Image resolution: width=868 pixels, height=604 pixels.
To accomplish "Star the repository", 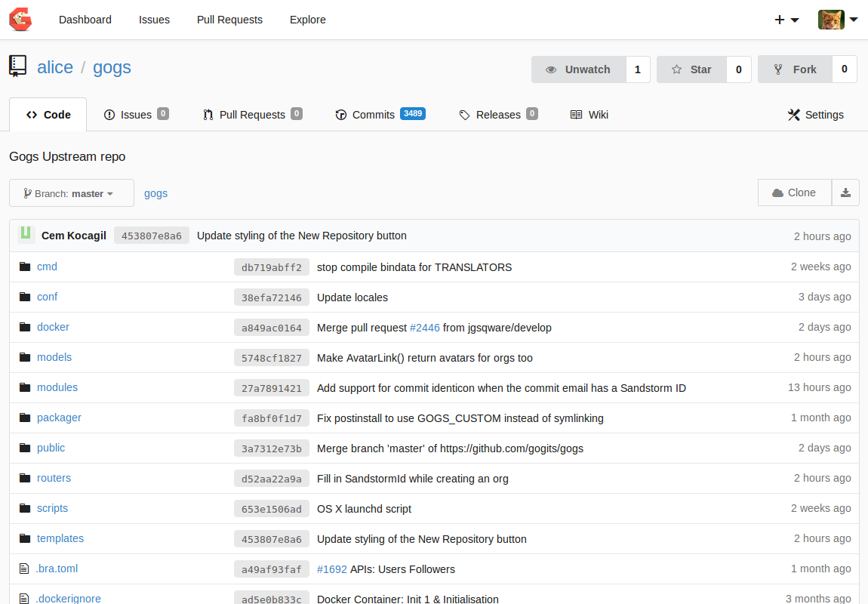I will (x=691, y=69).
